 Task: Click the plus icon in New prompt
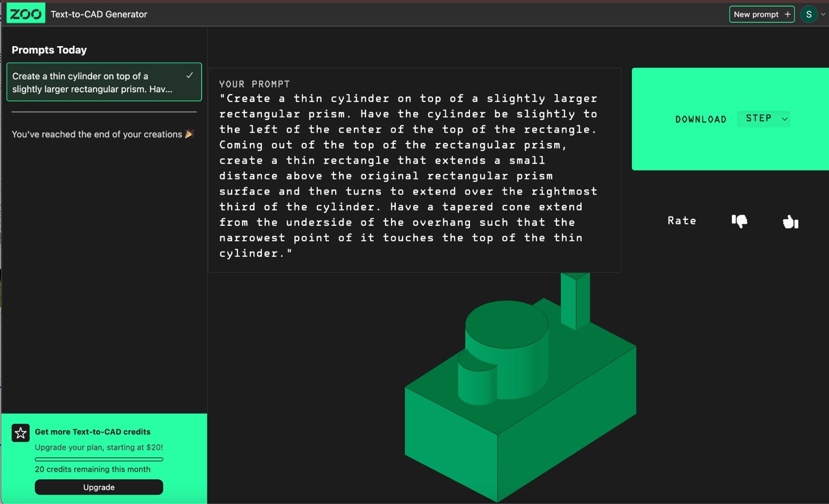(787, 14)
